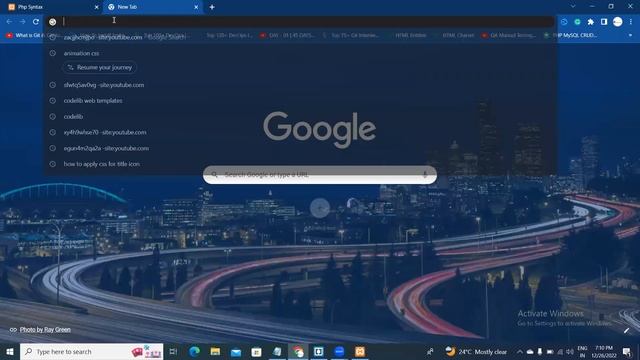
Task: Open the volume control in tray
Action: point(570,351)
